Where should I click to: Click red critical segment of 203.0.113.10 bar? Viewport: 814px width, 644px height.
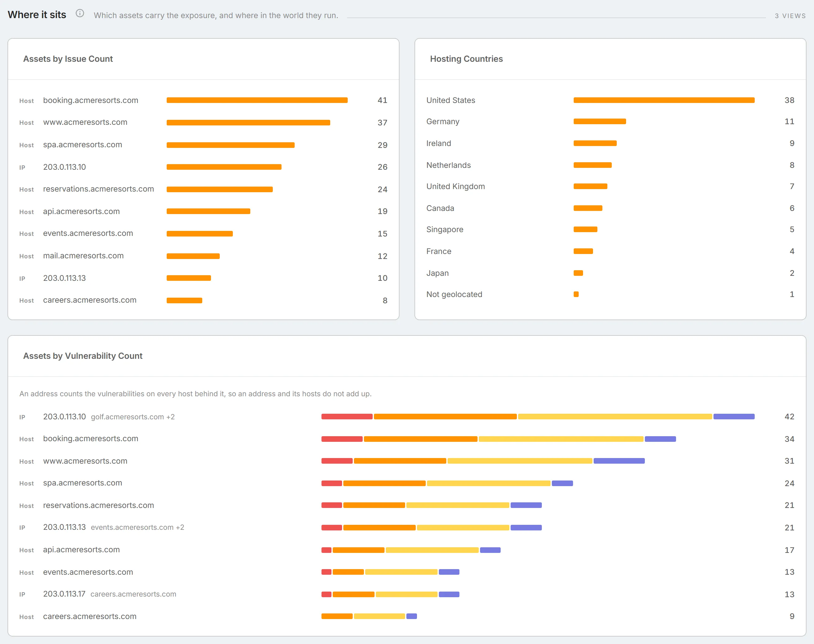click(347, 417)
